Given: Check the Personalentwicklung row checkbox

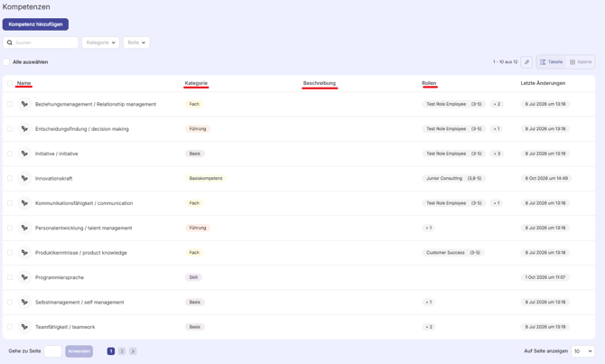Looking at the screenshot, I should click(10, 228).
